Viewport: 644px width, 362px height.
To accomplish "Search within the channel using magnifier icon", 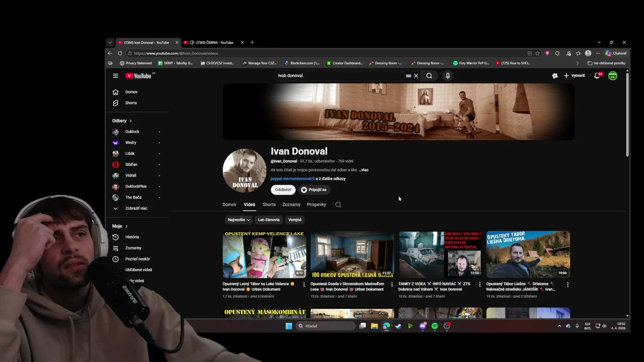I will click(338, 205).
